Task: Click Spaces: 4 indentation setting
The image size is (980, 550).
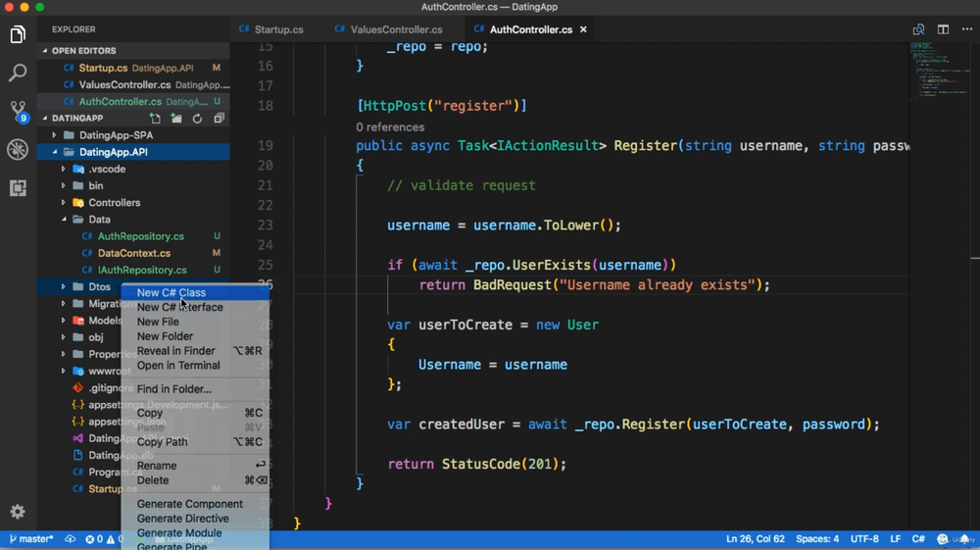Action: point(817,539)
